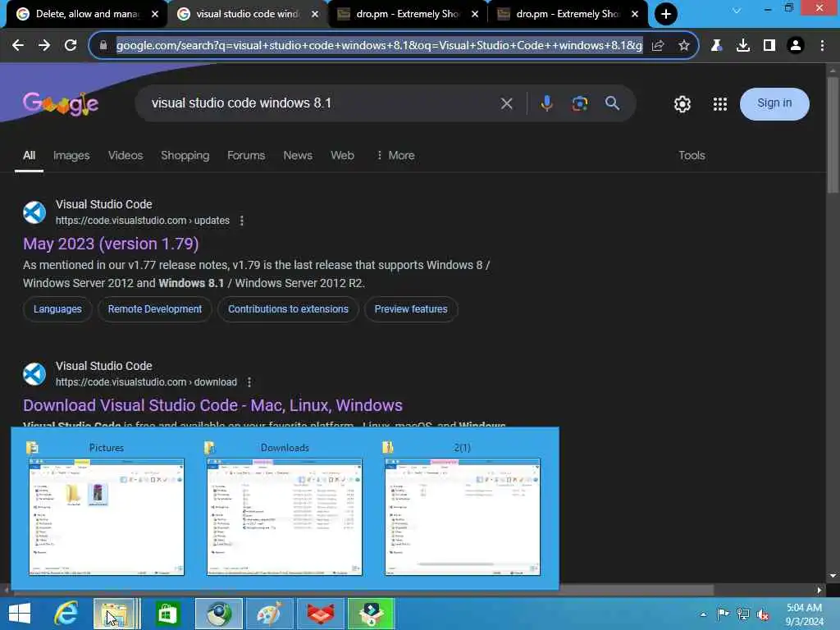Close the 'visual studio code' search tab
840x630 pixels.
[315, 14]
